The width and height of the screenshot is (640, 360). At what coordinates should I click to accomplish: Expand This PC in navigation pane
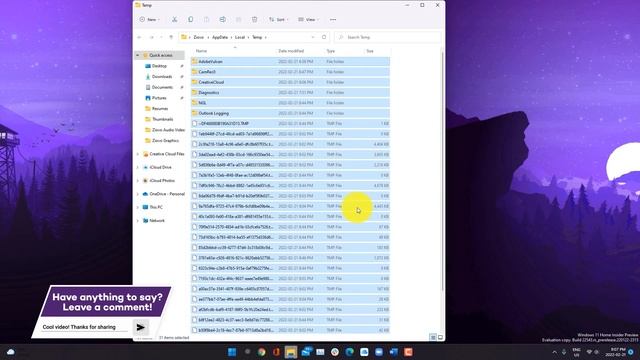coord(138,207)
